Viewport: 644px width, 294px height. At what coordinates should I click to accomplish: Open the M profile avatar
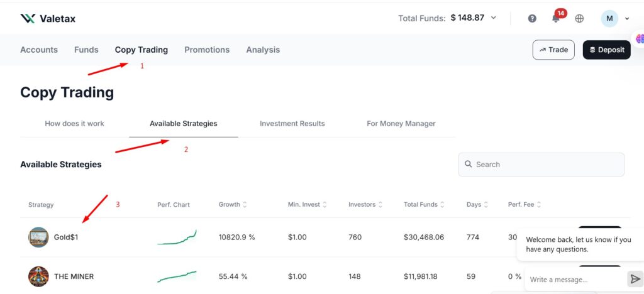pos(609,18)
